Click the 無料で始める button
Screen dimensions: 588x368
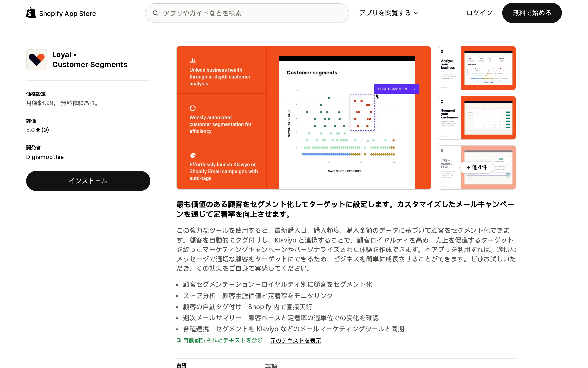pyautogui.click(x=532, y=13)
